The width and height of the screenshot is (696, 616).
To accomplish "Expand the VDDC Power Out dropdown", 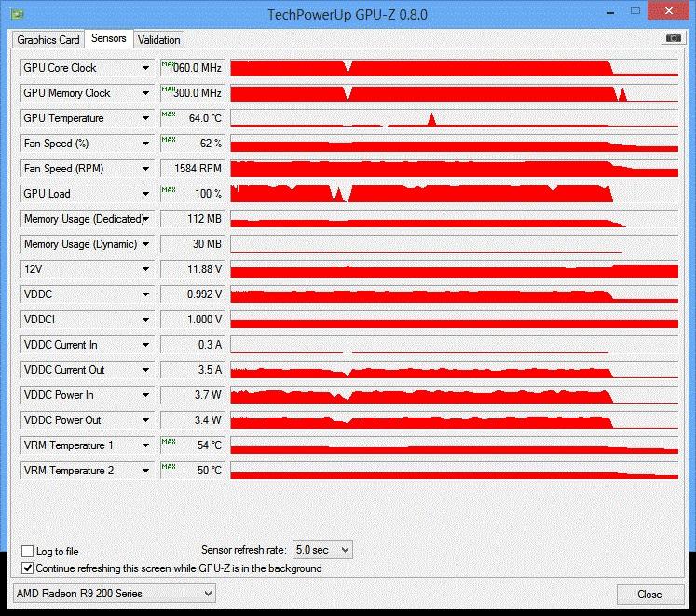I will pyautogui.click(x=145, y=420).
